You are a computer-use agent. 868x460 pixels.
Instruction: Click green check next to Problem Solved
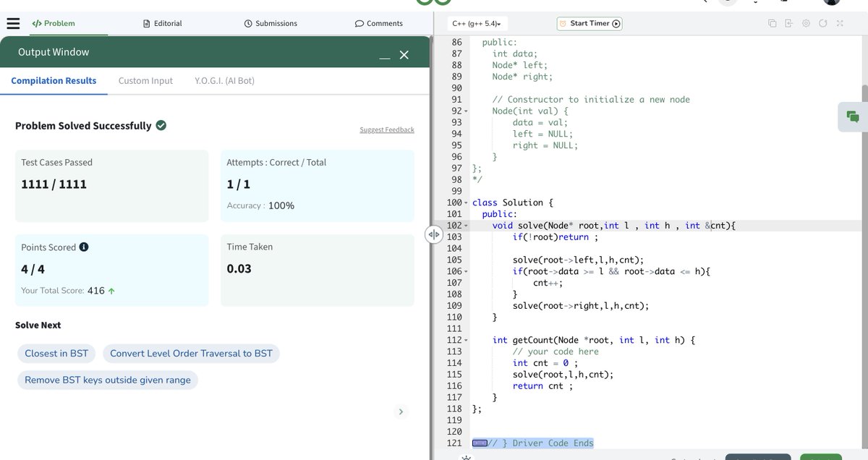(161, 125)
